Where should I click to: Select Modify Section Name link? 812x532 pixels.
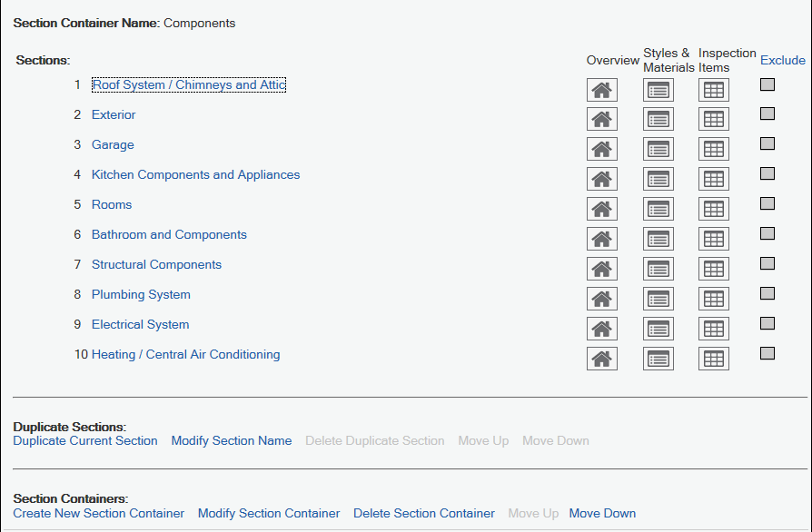click(232, 441)
